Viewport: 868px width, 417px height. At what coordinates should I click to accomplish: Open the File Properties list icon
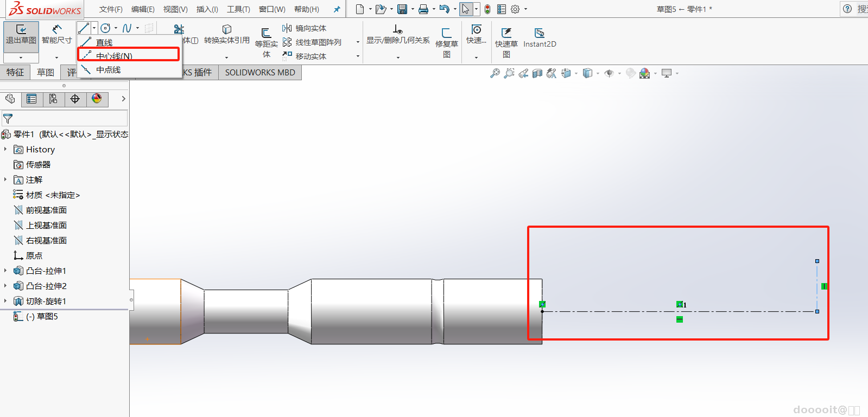point(502,9)
